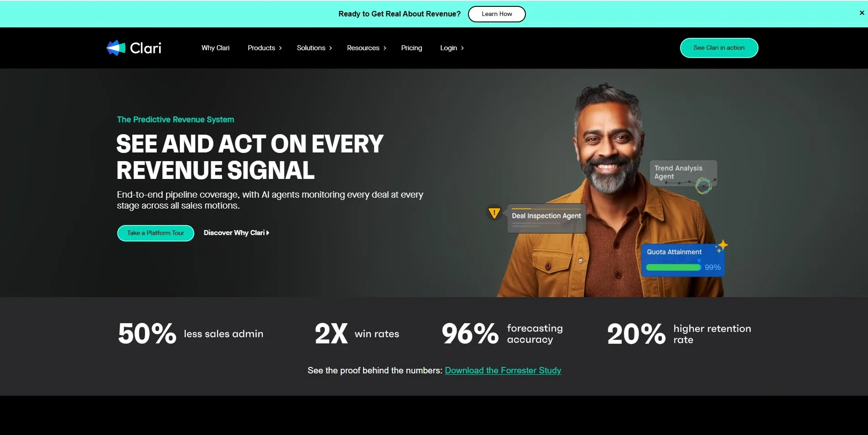
Task: Open the Login dropdown chevron
Action: 462,48
